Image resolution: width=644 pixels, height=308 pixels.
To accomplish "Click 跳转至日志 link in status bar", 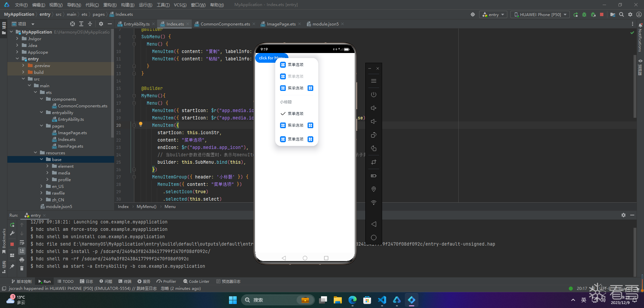I will 147,289.
